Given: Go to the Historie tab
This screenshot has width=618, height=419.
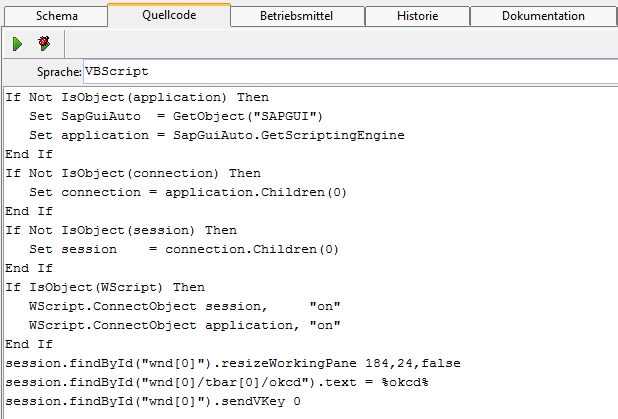Looking at the screenshot, I should click(418, 16).
